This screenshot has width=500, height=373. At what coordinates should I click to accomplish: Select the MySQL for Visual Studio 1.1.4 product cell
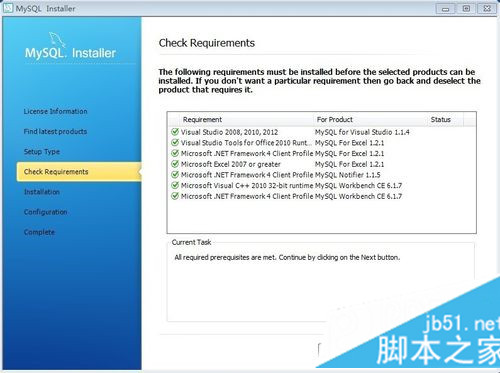[362, 132]
